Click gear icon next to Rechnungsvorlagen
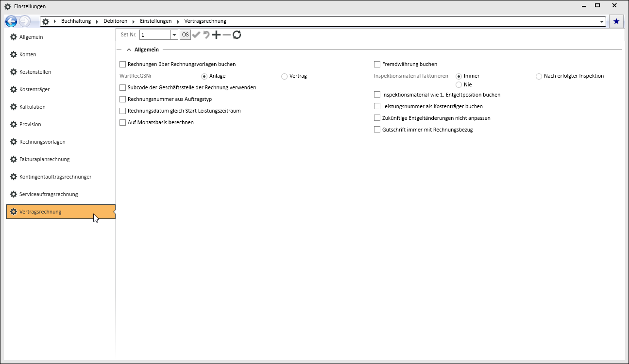This screenshot has width=629, height=364. coord(14,142)
